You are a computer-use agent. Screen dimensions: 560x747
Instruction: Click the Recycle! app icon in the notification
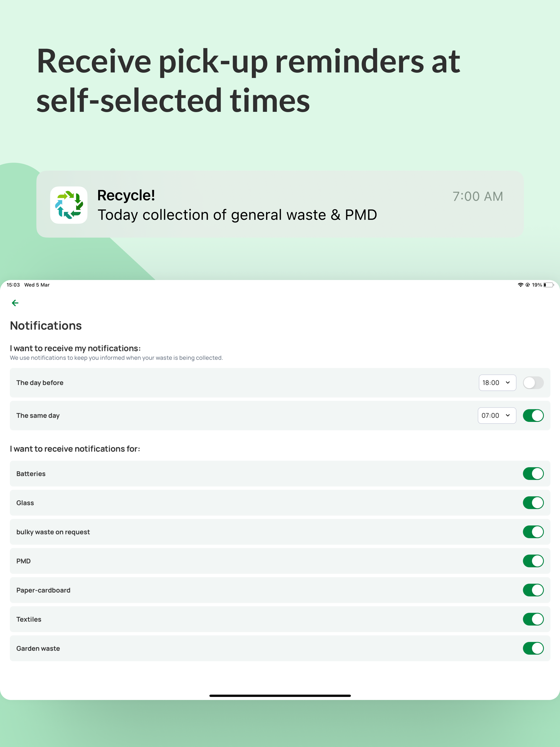click(69, 204)
